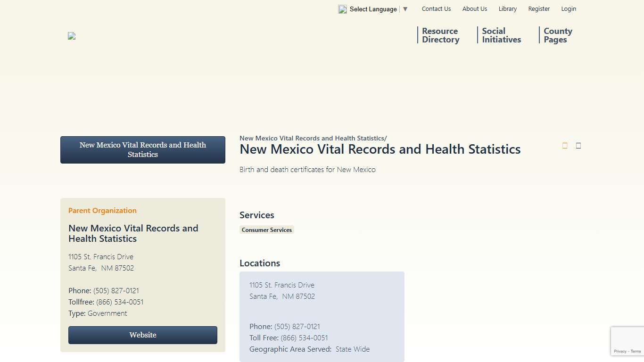Click the Website button
This screenshot has height=362, width=644.
coord(142,335)
